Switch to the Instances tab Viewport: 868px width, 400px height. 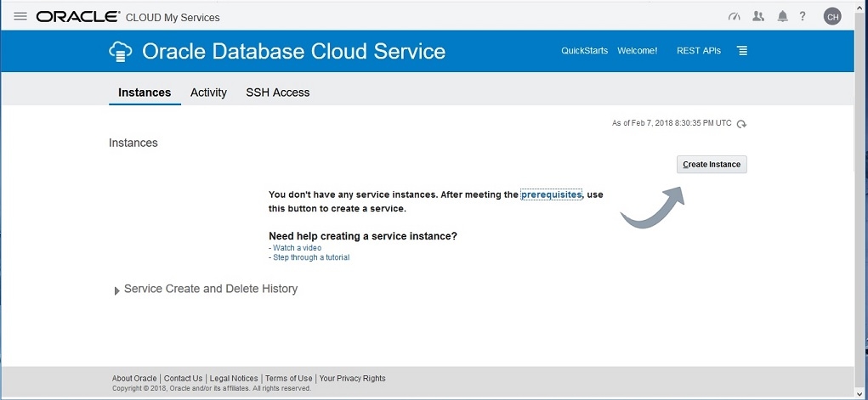point(145,93)
